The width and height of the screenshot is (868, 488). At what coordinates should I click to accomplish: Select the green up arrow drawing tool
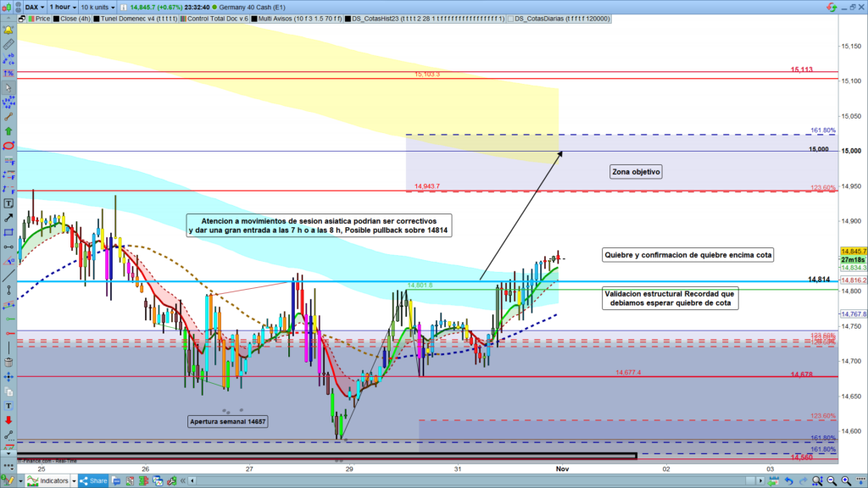[x=8, y=131]
